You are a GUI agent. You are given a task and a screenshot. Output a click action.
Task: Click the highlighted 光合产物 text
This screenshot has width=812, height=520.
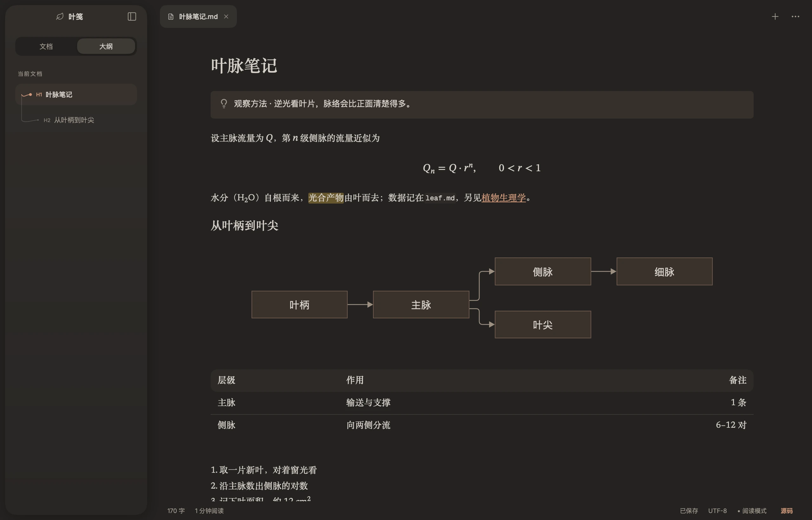pyautogui.click(x=326, y=198)
